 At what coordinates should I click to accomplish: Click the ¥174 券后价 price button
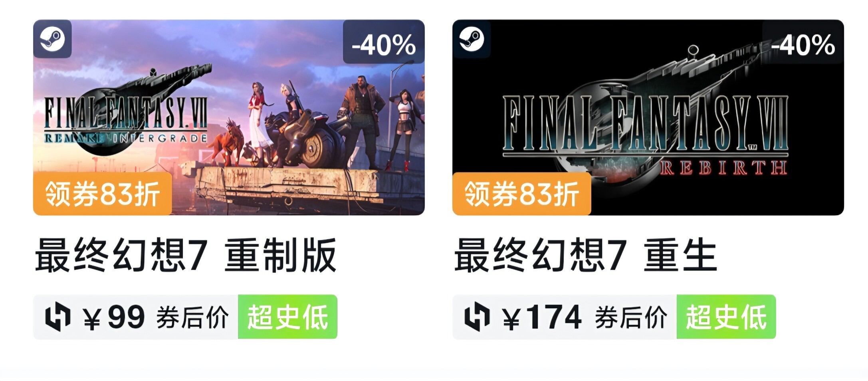click(x=565, y=317)
